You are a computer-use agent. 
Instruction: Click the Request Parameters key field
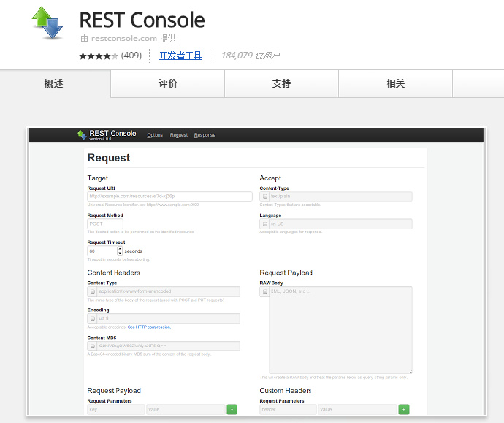pos(116,410)
